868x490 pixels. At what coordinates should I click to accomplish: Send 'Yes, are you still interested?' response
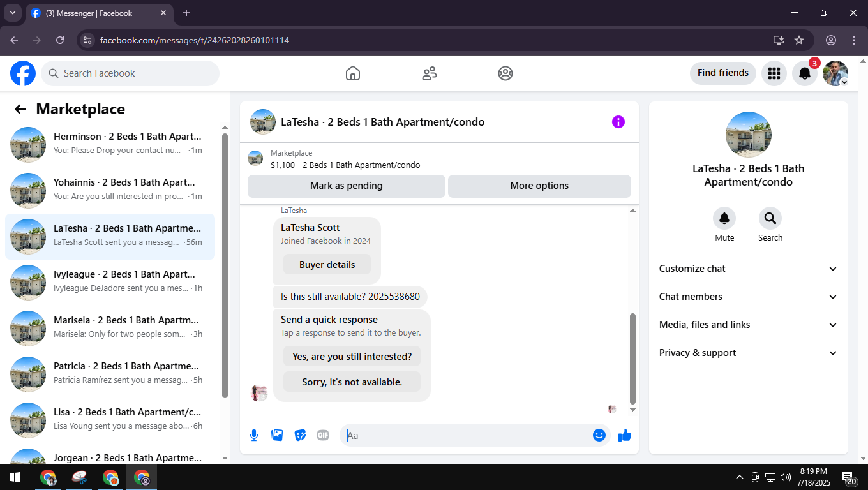(x=352, y=357)
